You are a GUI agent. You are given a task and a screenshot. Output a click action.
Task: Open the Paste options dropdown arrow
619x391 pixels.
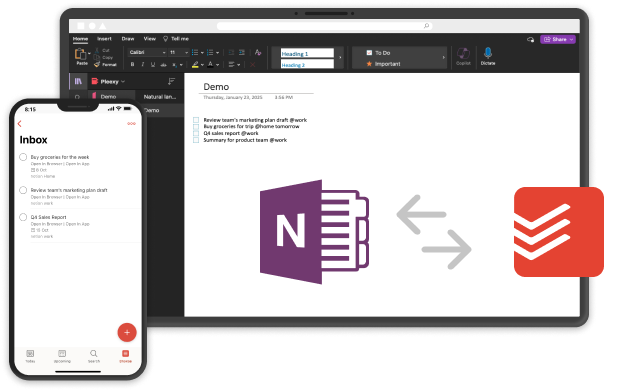tap(89, 53)
